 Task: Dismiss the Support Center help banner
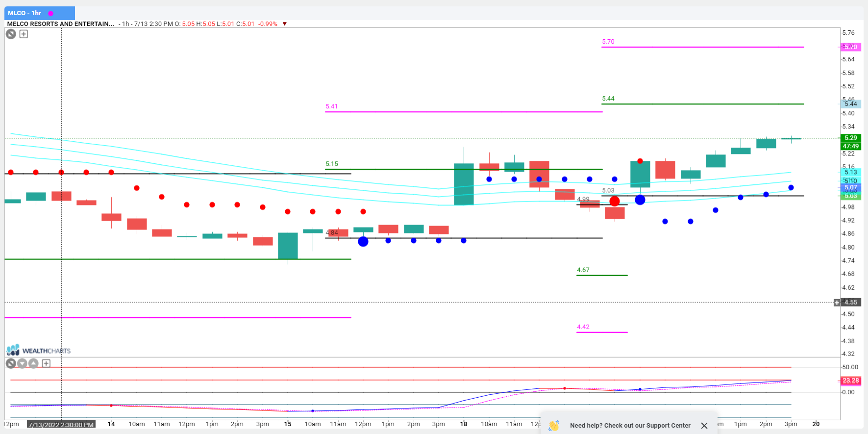tap(704, 426)
